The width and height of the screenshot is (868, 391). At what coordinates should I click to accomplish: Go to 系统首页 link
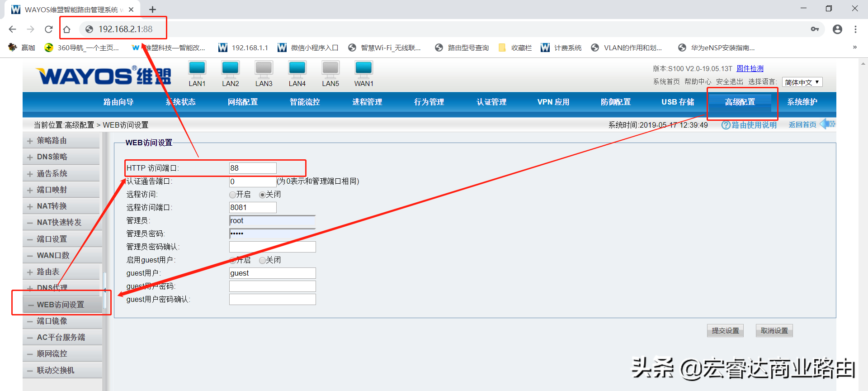[666, 82]
